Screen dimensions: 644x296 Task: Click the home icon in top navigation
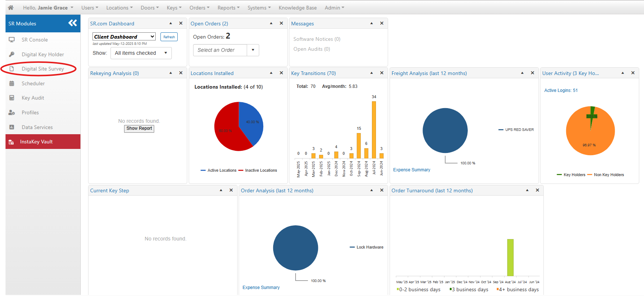pyautogui.click(x=11, y=8)
